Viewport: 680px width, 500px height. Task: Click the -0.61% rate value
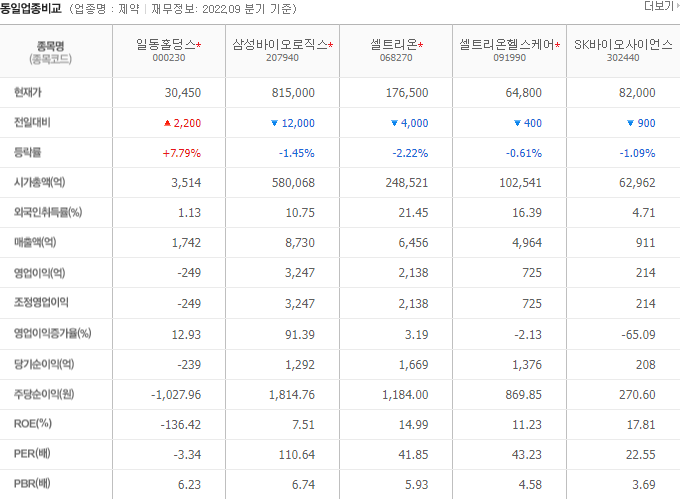coord(524,153)
